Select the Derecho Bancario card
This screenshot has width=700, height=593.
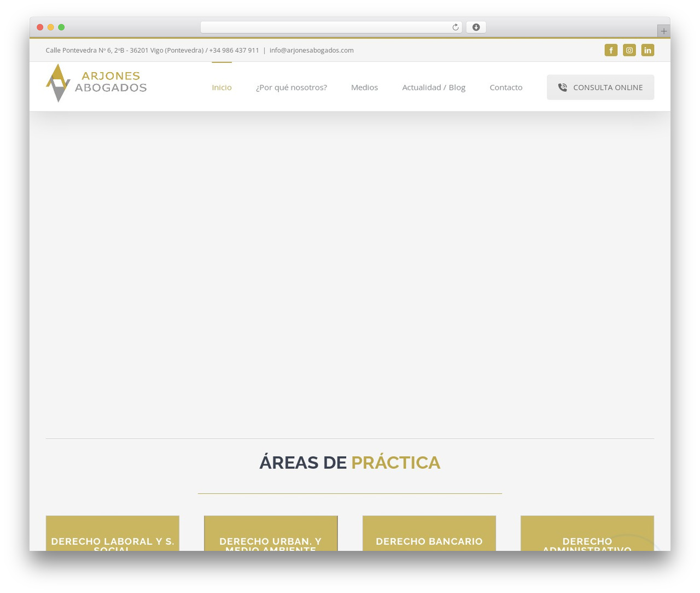(x=429, y=533)
